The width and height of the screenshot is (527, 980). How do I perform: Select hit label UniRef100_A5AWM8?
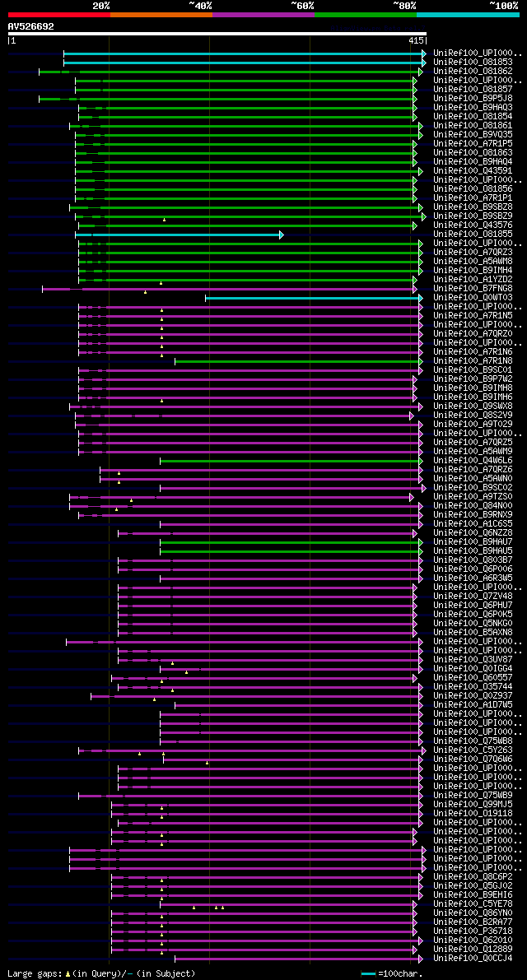point(473,262)
